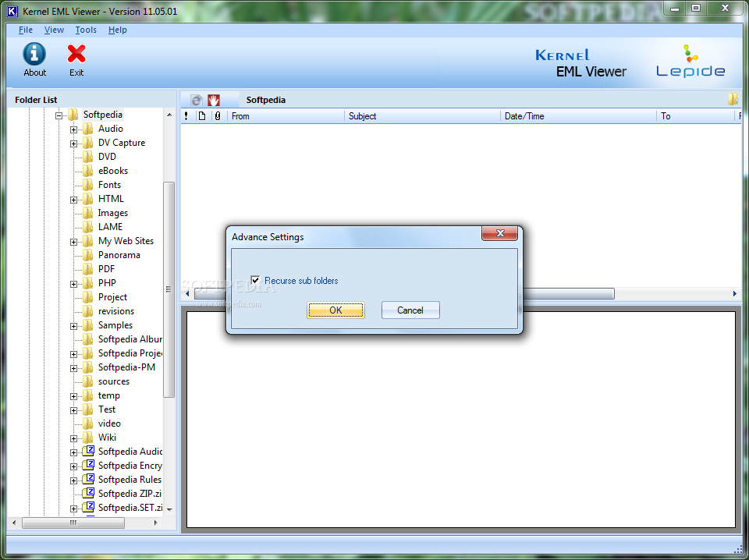Expand the Samples folder node
Screen dimensions: 749x560
pos(73,326)
